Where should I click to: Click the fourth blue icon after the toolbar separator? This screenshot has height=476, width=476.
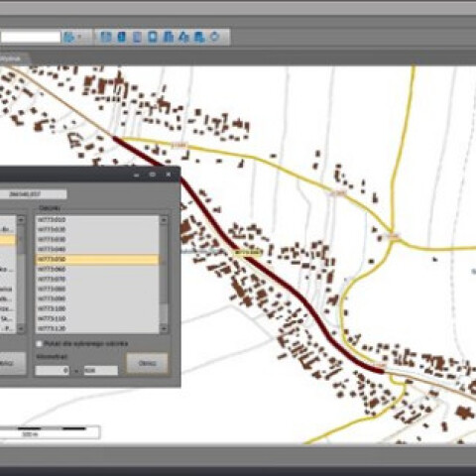point(153,37)
